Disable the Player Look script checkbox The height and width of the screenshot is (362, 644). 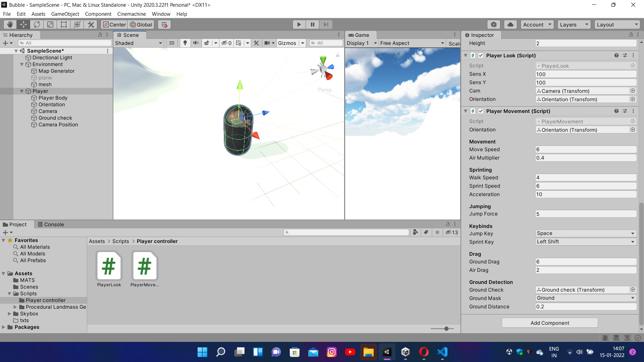pyautogui.click(x=481, y=55)
